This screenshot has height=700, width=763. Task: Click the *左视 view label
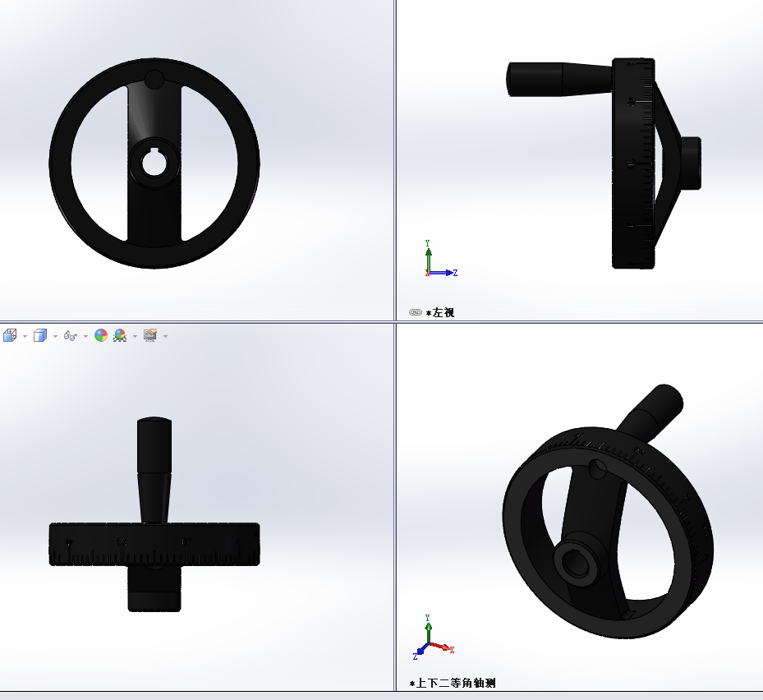(440, 312)
